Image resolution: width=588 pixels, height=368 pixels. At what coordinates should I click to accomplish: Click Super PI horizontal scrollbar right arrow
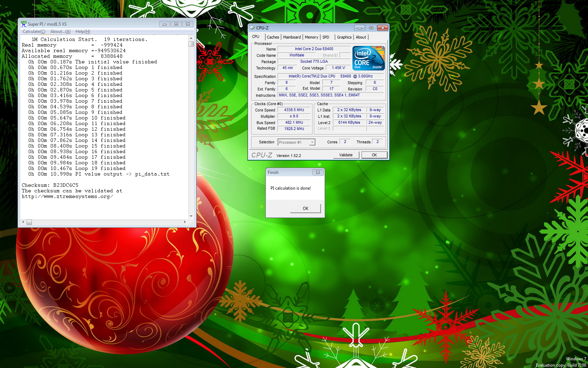(x=185, y=222)
